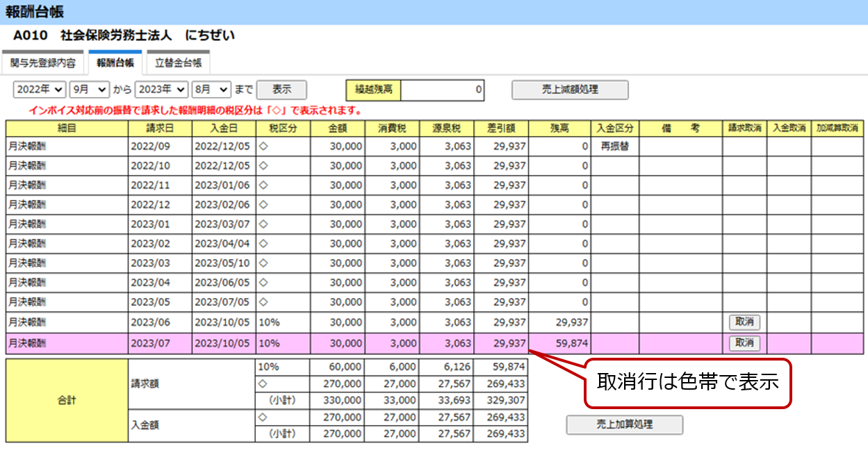Click the 売上加算処理 button

point(624,424)
